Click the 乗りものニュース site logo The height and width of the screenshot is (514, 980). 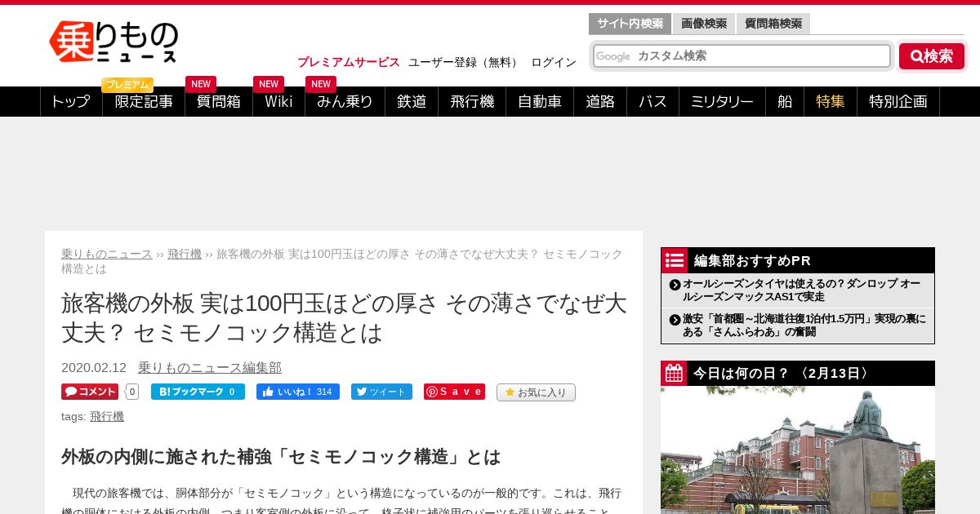pyautogui.click(x=114, y=42)
